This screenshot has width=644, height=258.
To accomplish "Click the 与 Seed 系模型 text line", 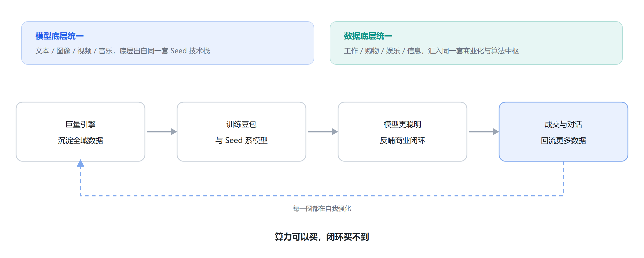I will tap(241, 140).
